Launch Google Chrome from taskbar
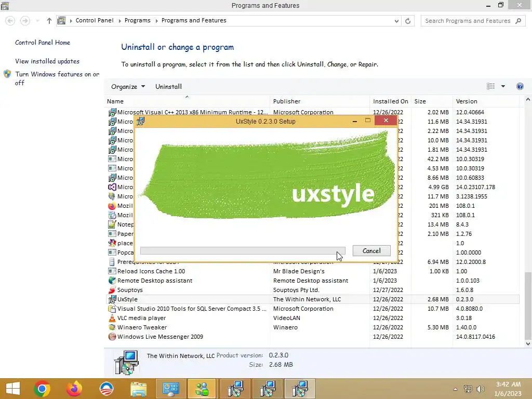This screenshot has height=399, width=532. click(x=42, y=389)
